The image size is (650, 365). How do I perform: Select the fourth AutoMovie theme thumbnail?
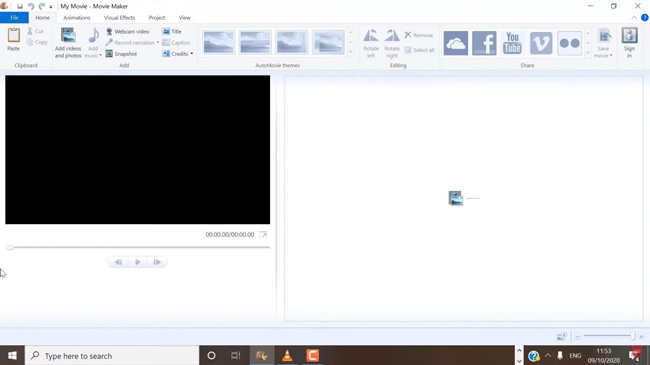pos(328,42)
